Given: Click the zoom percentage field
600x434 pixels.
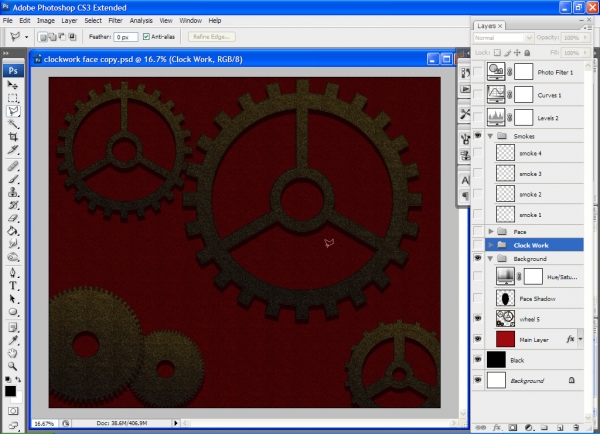Looking at the screenshot, I should (x=44, y=423).
